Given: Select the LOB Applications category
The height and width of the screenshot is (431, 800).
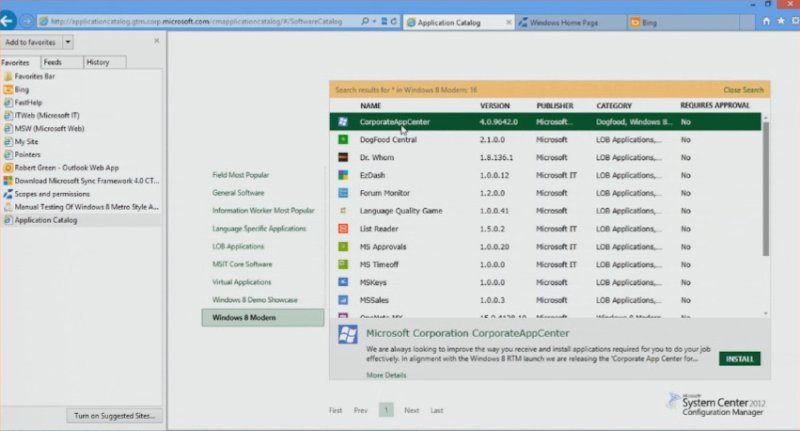Looking at the screenshot, I should [238, 246].
